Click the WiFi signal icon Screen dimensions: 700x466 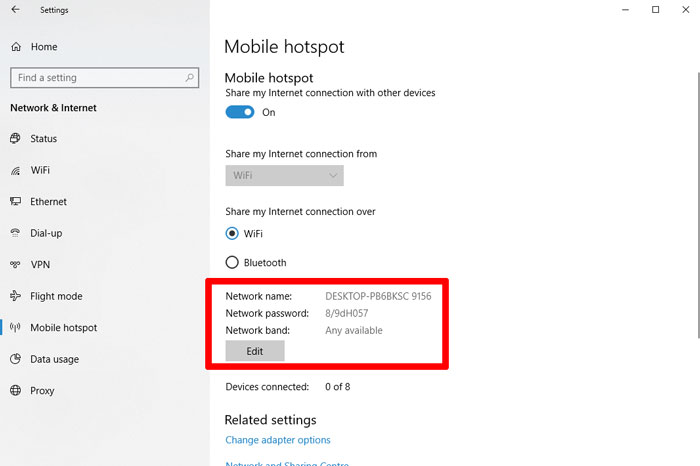click(x=16, y=171)
